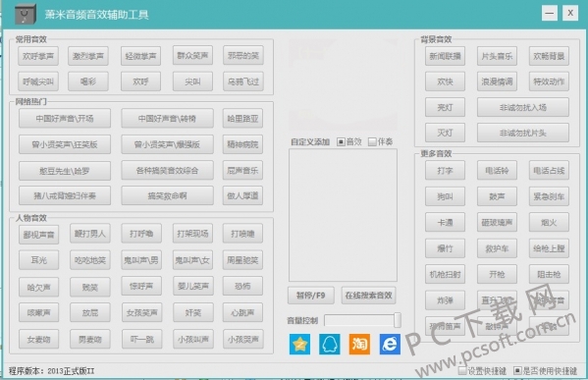Play the 打架现场 effect

[192, 234]
